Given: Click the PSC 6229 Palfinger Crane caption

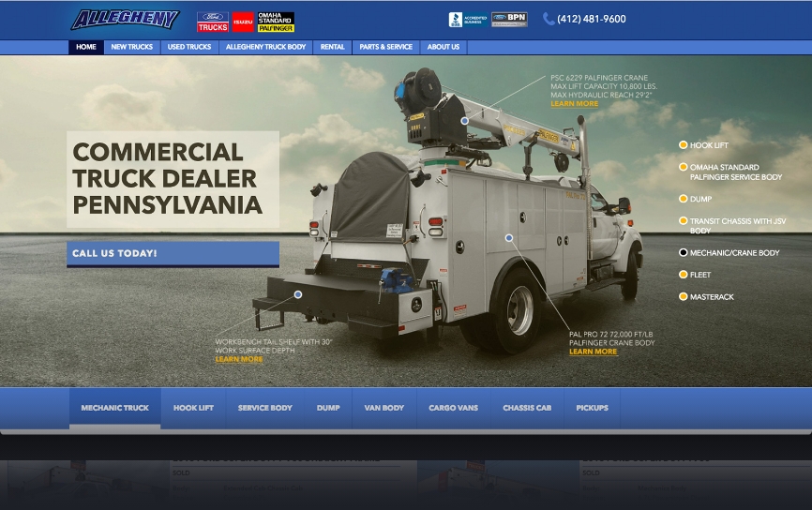Looking at the screenshot, I should 604,86.
